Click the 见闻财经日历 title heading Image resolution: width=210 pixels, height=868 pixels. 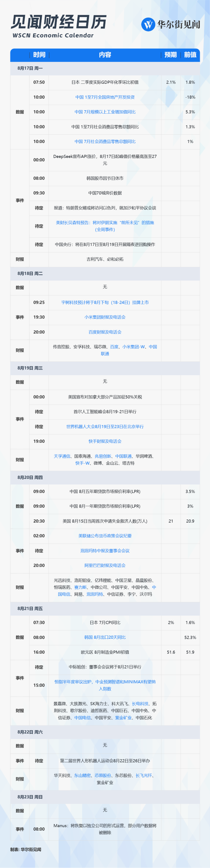59,22
